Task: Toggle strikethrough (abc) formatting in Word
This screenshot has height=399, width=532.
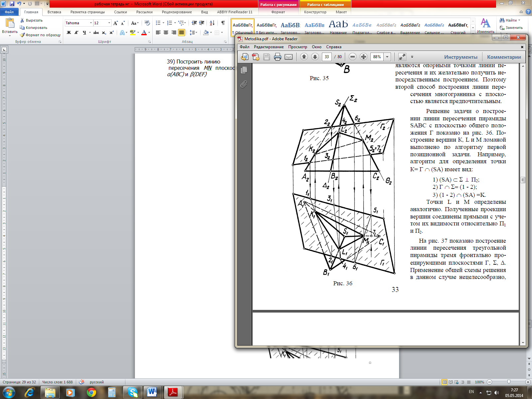Action: (96, 33)
